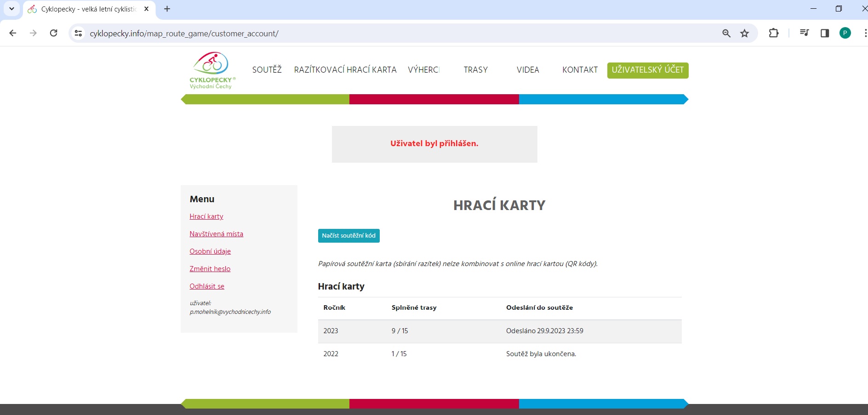Go to RAZÍTKOVACÍ HRACÍ KARTA page
This screenshot has height=415, width=868.
[x=345, y=70]
